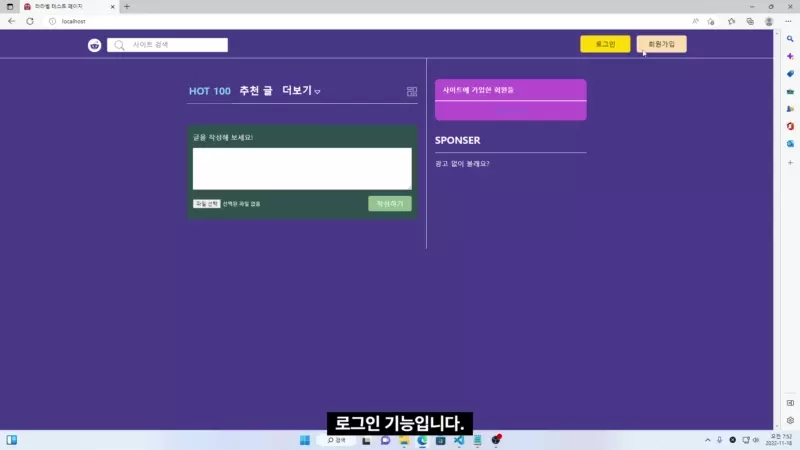Open Games icon in Edge sidebar
Viewport: 800px width, 450px height.
click(790, 109)
